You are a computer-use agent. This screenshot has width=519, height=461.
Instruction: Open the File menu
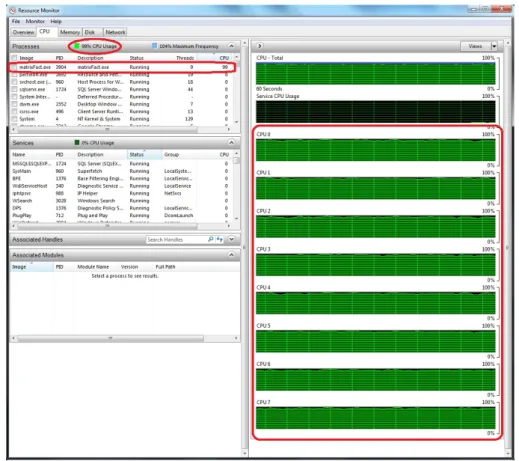pyautogui.click(x=16, y=21)
